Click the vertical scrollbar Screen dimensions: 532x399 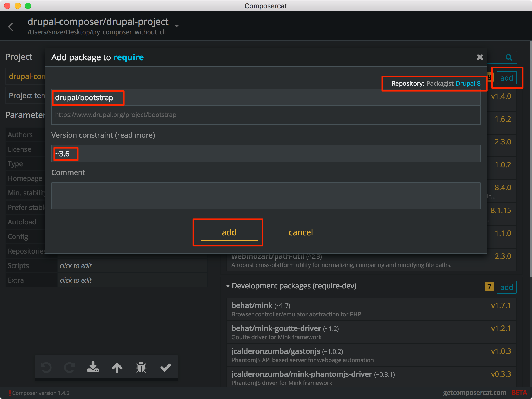pyautogui.click(x=530, y=158)
